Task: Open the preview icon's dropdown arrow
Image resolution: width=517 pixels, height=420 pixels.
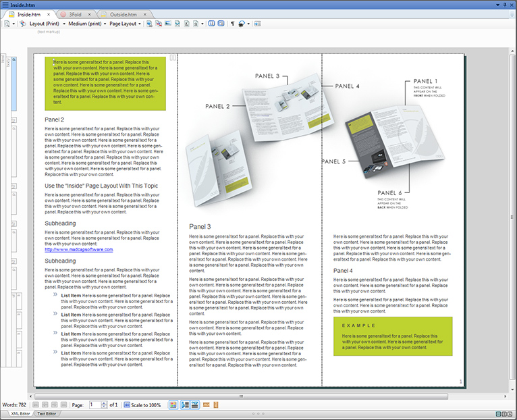Action: pyautogui.click(x=13, y=24)
